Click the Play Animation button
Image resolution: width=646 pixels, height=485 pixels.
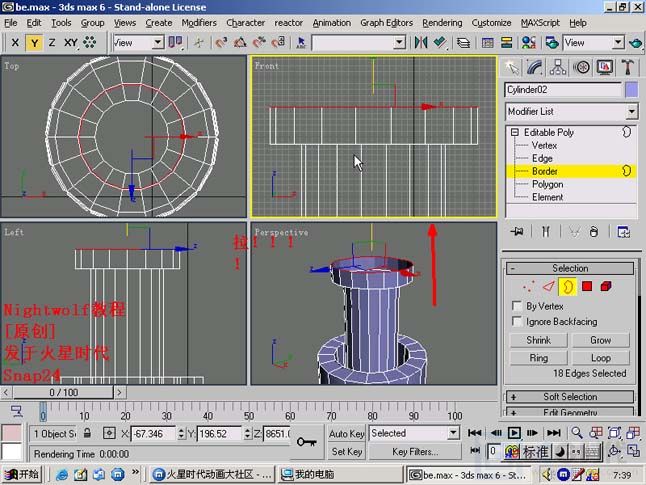pos(514,433)
